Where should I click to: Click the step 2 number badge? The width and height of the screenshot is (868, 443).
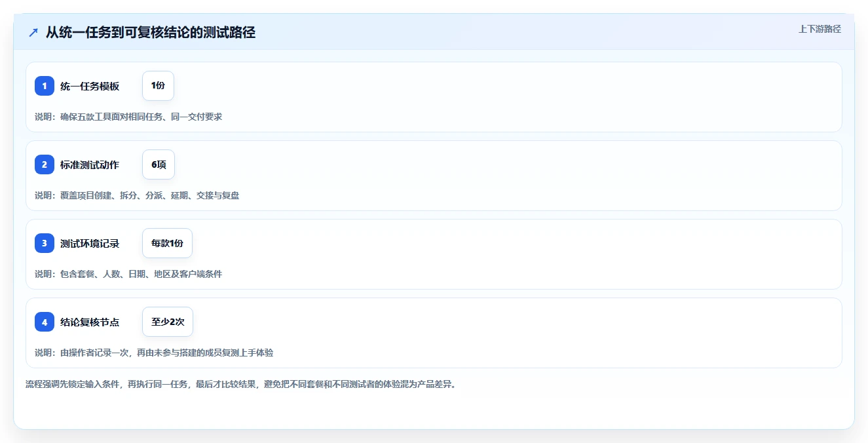[x=45, y=164]
